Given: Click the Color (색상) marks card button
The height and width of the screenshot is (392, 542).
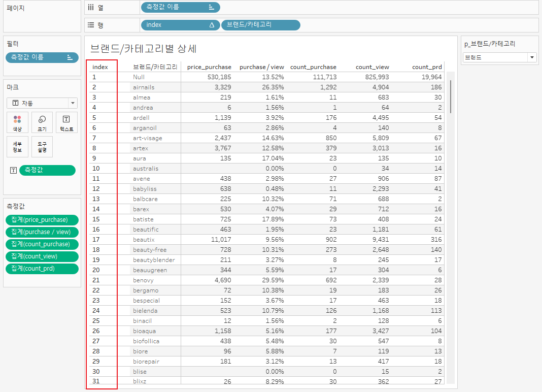Looking at the screenshot, I should [17, 122].
